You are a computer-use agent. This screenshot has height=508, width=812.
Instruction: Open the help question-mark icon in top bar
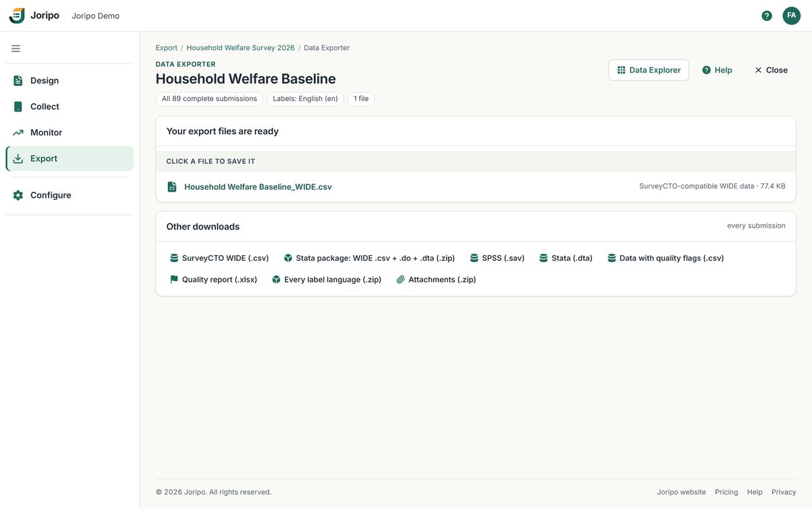pos(767,16)
